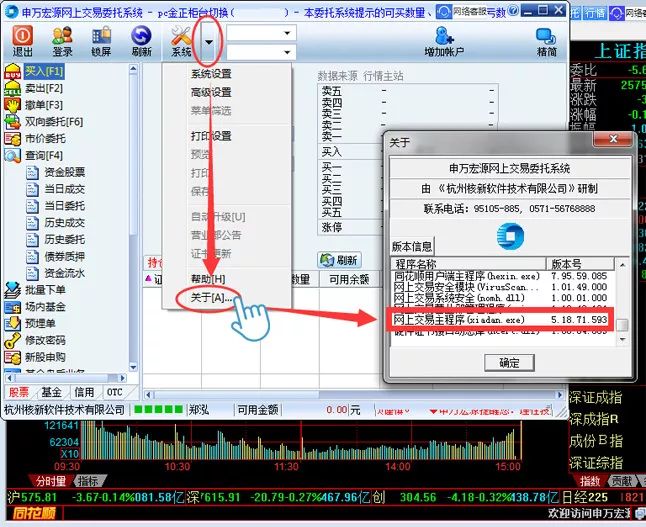Open 当日委托 report
The width and height of the screenshot is (646, 527).
(x=64, y=206)
